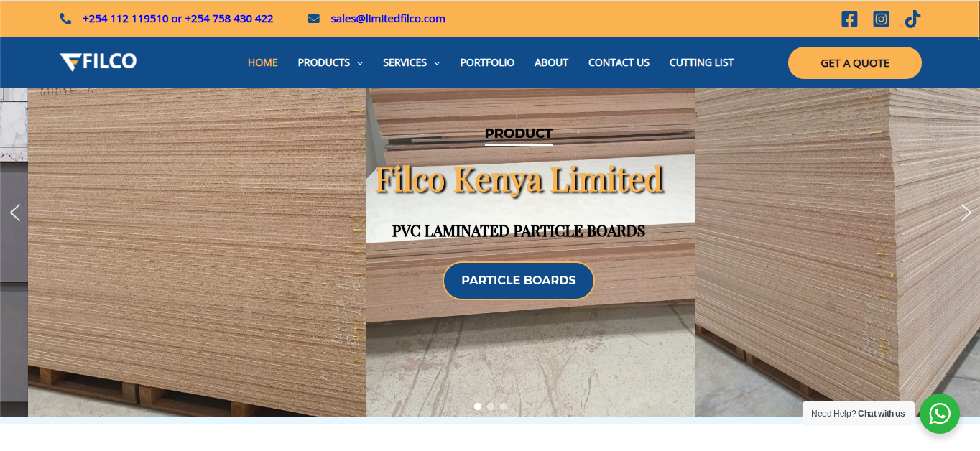Select the second slider pagination dot
This screenshot has height=451, width=980.
[x=491, y=406]
